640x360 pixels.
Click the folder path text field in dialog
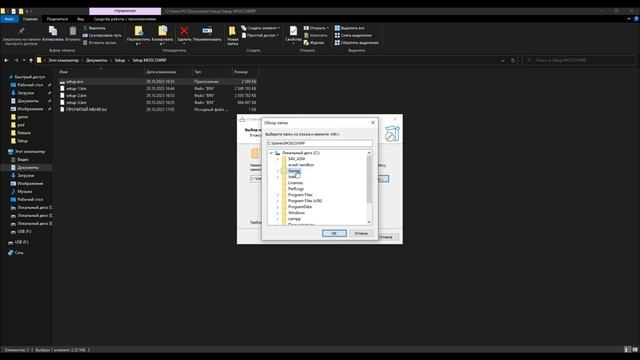coord(319,143)
